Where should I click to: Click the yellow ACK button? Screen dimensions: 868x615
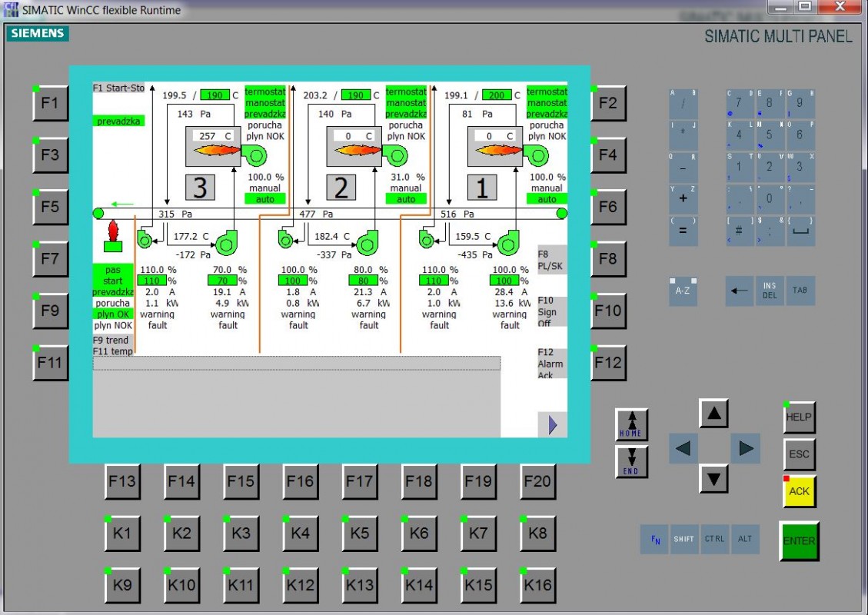800,491
